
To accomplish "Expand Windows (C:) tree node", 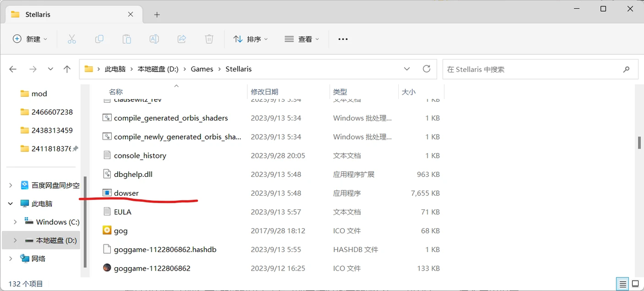I will 15,222.
